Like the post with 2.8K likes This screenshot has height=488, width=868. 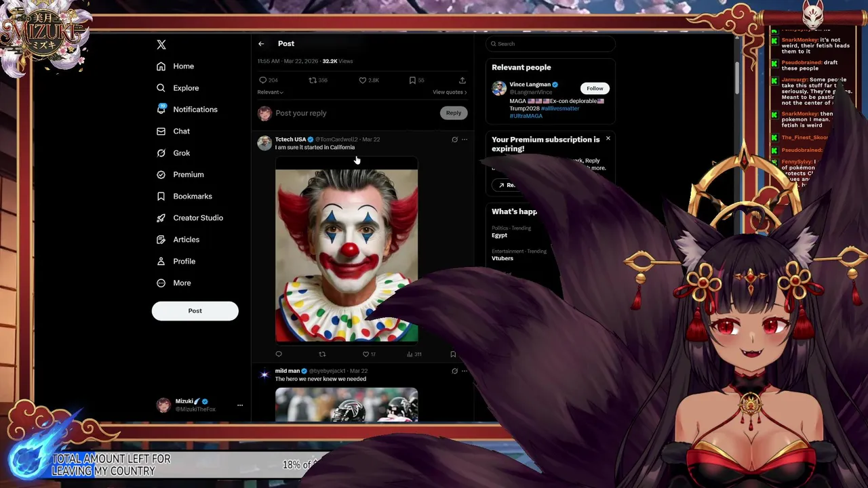tap(369, 80)
